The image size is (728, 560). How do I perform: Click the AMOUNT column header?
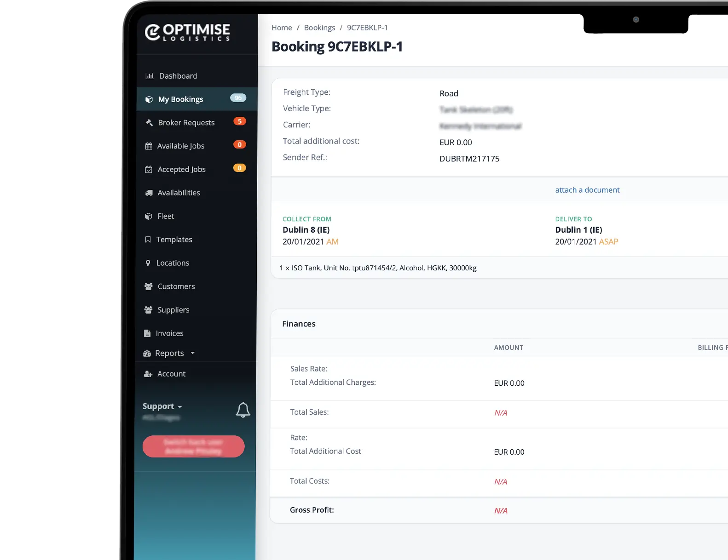point(508,348)
